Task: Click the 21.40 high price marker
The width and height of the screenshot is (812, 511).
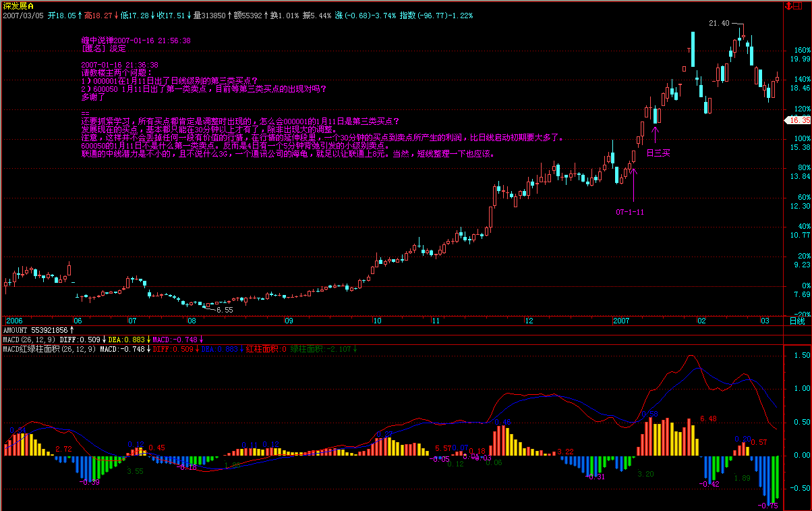Action: [x=719, y=23]
